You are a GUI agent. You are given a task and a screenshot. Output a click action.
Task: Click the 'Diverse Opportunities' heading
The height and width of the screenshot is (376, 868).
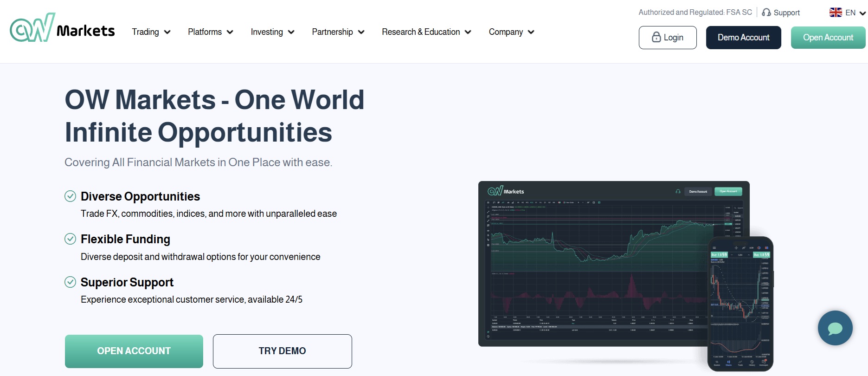tap(140, 196)
